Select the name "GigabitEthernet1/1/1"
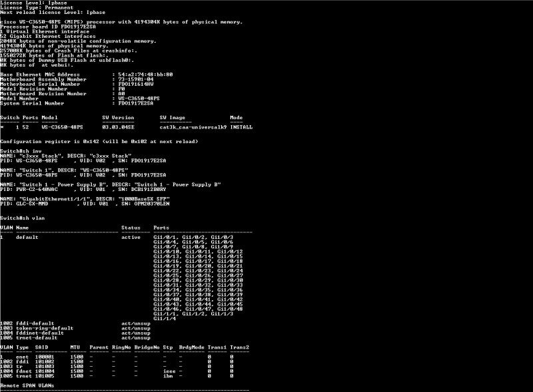 tap(56, 199)
